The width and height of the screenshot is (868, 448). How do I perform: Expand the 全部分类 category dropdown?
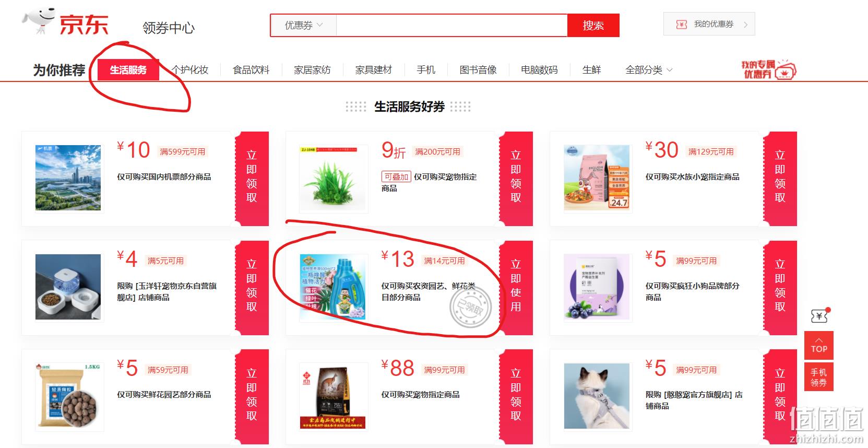649,70
